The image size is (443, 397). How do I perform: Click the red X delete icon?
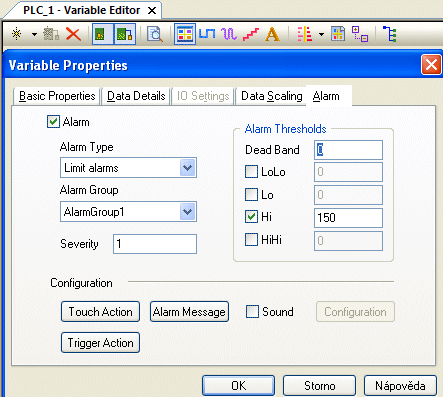click(x=73, y=34)
